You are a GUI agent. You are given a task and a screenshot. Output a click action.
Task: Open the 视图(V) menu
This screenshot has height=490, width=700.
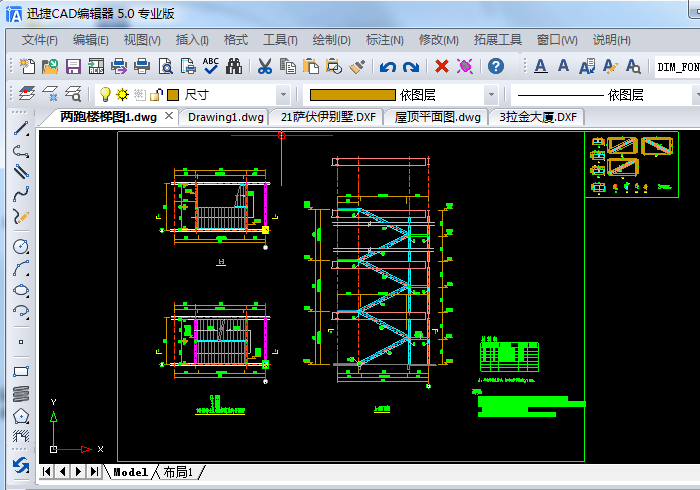tap(142, 40)
